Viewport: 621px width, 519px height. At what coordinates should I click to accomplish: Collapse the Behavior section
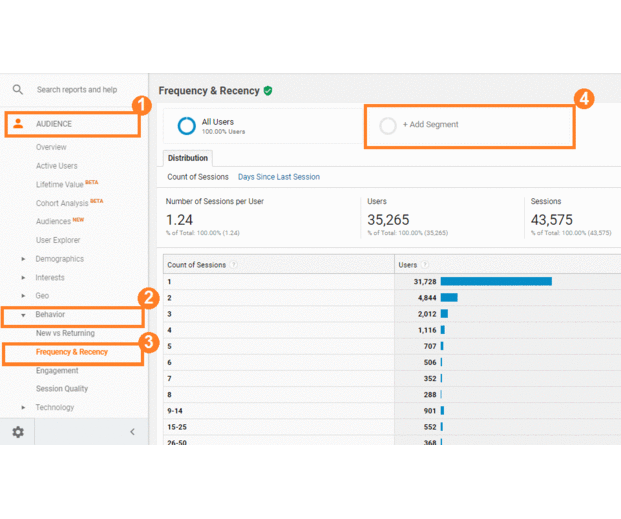(23, 315)
